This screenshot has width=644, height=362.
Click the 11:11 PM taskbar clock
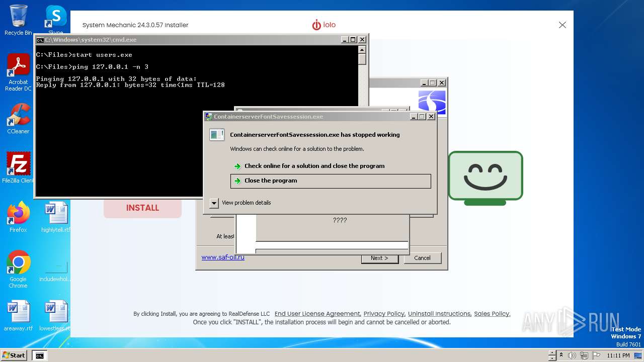[x=618, y=355]
